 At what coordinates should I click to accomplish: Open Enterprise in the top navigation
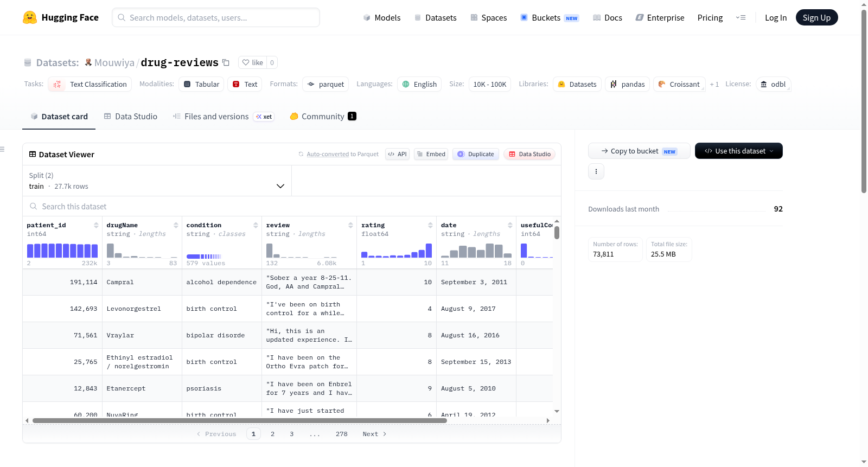[x=660, y=17]
